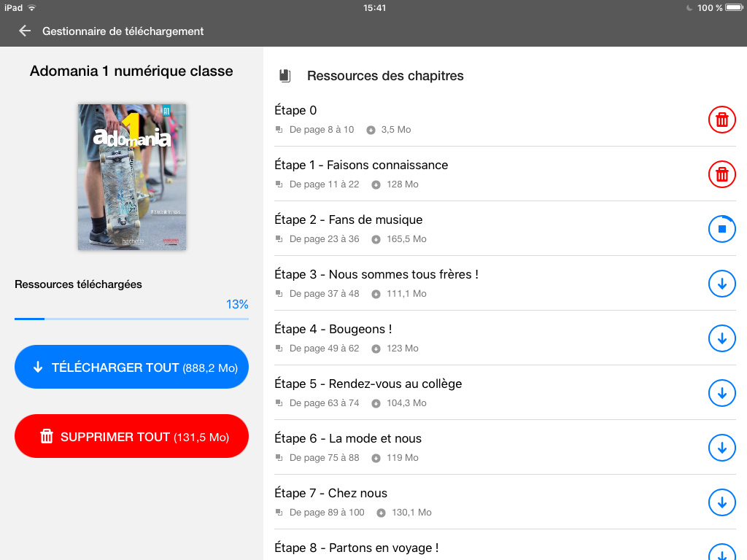747x560 pixels.
Task: Delete downloaded Étape 0 resources
Action: click(x=721, y=120)
